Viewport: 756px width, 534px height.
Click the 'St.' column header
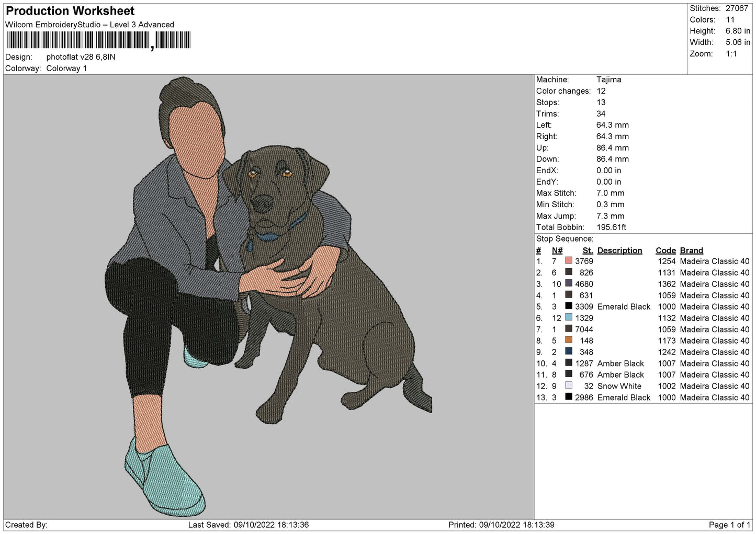point(588,251)
